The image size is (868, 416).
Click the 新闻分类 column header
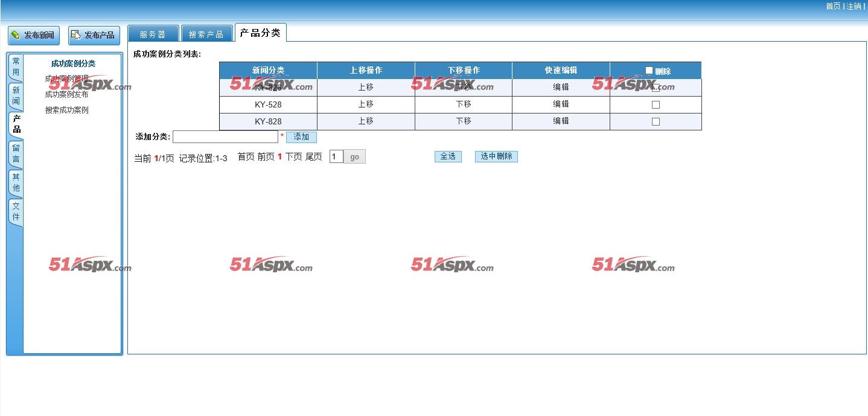pos(268,70)
